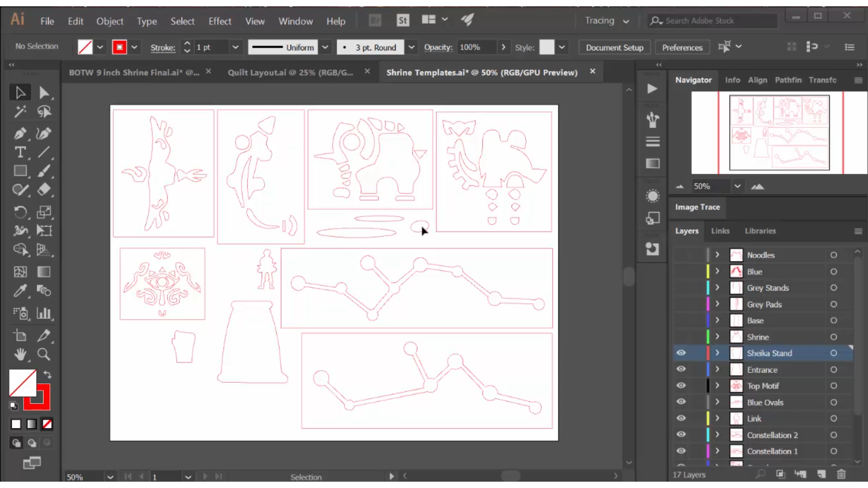The height and width of the screenshot is (488, 868).
Task: Click the Actions play panel icon
Action: (x=652, y=89)
